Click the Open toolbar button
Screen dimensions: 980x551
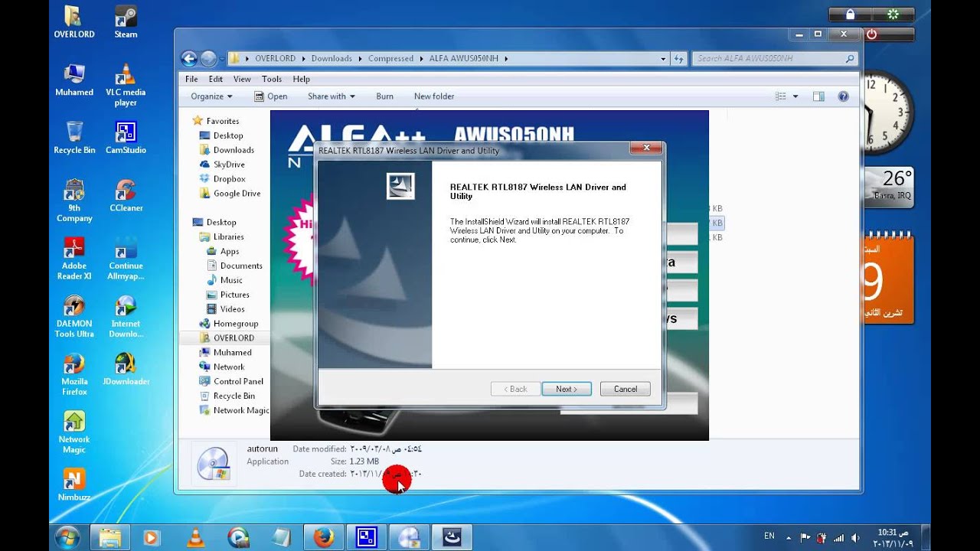tap(270, 96)
